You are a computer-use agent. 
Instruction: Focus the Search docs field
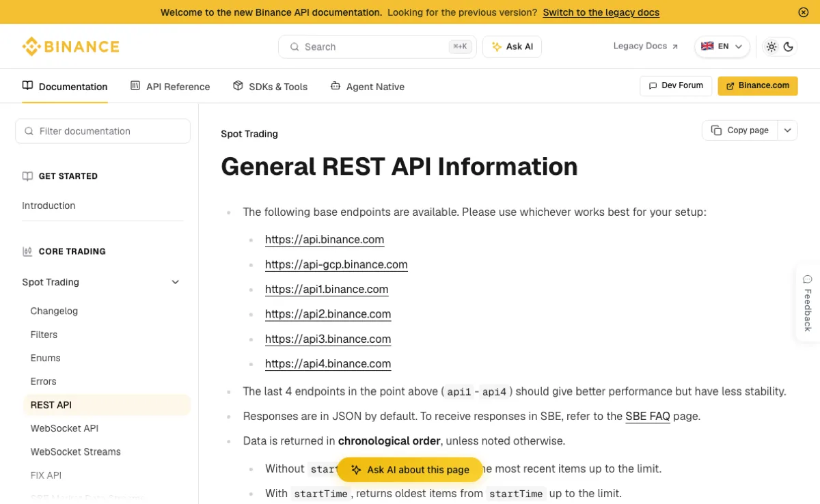(377, 46)
